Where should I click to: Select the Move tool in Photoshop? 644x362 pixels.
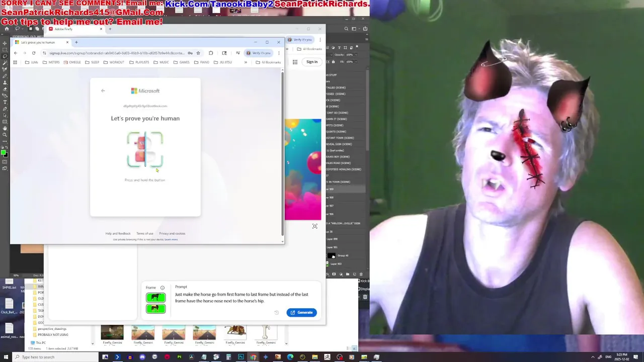[x=5, y=43]
